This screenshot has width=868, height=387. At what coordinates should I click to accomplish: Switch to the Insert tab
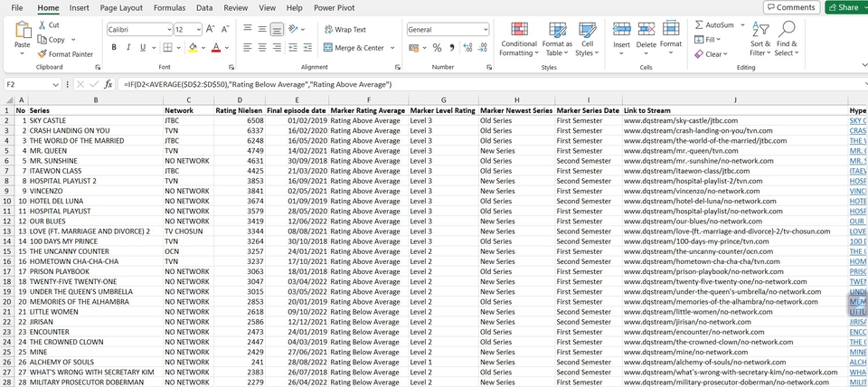point(80,8)
